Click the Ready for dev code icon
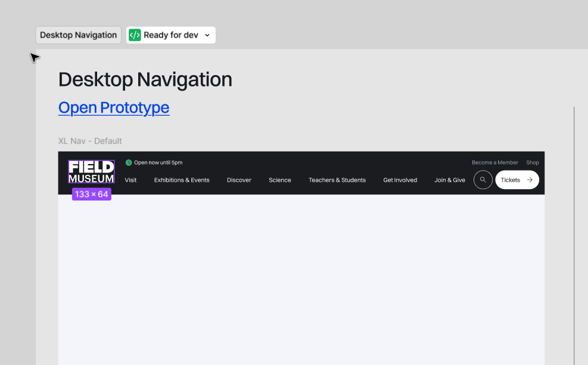Viewport: 588px width, 365px height. tap(135, 35)
